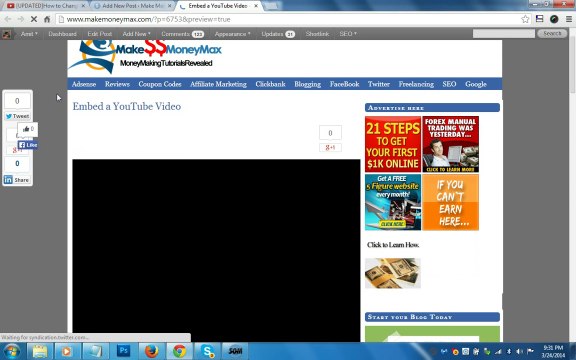Open the Reviews category link
Viewport: 576px width, 360px height.
(x=117, y=84)
